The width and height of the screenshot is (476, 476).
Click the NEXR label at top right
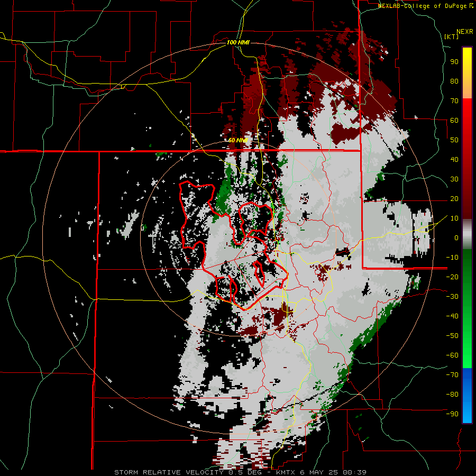[x=465, y=32]
